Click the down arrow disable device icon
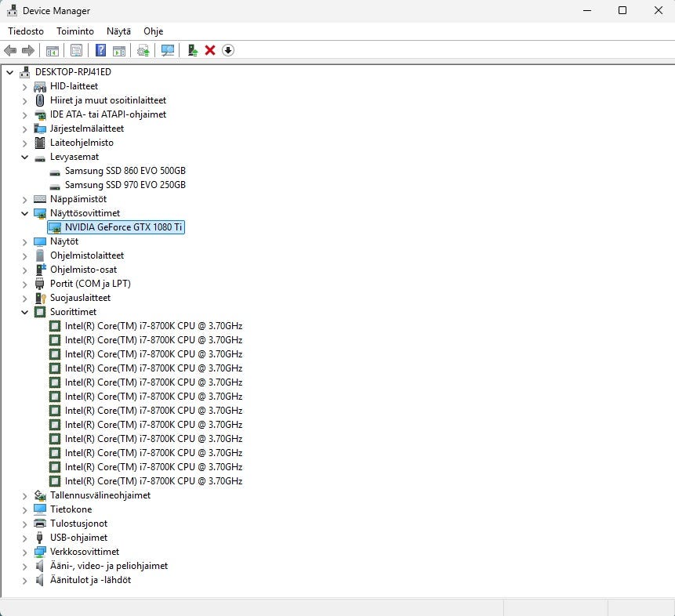Image resolution: width=675 pixels, height=616 pixels. pyautogui.click(x=227, y=50)
